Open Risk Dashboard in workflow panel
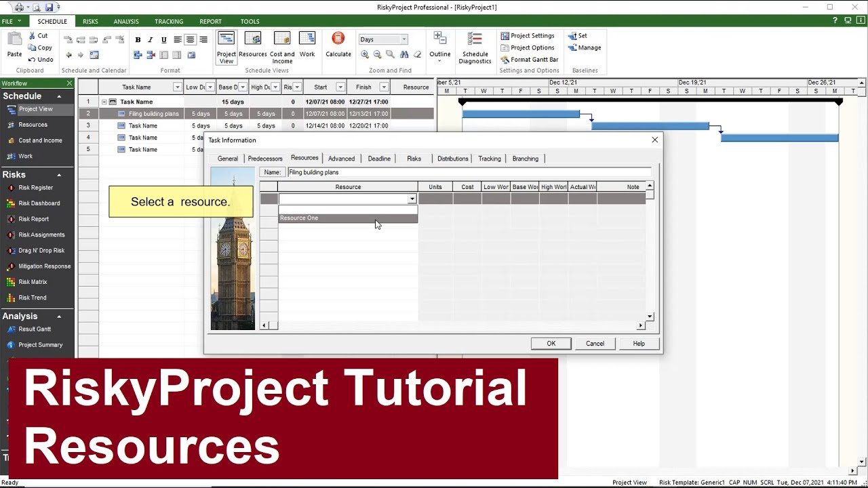Viewport: 868px width, 488px height. click(39, 203)
